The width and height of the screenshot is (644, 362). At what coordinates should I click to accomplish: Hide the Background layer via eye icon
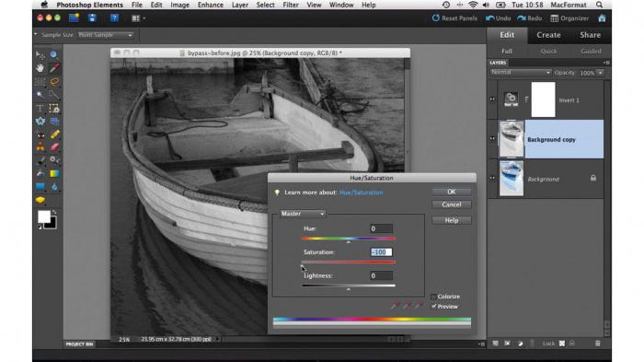pos(492,178)
